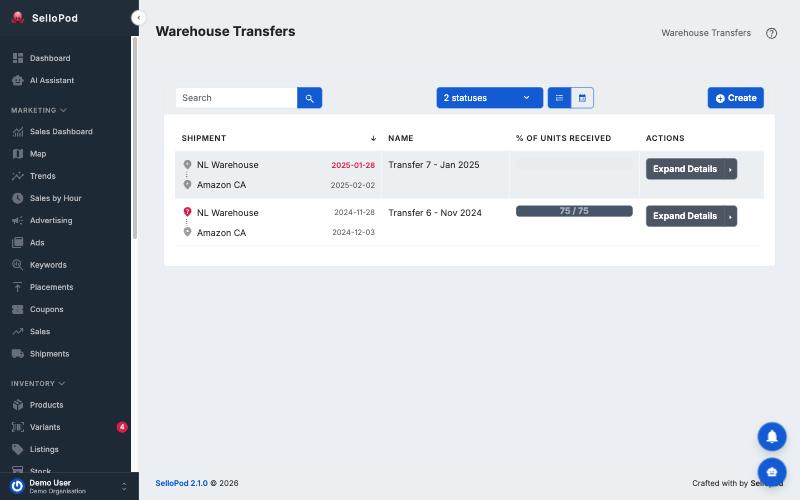Open the help question mark icon
Screen dimensions: 800x500
[x=771, y=33]
